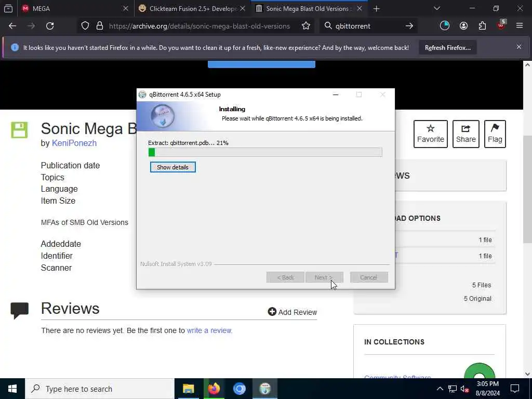This screenshot has height=399, width=532.
Task: Click Show details in the installer
Action: pos(172,167)
